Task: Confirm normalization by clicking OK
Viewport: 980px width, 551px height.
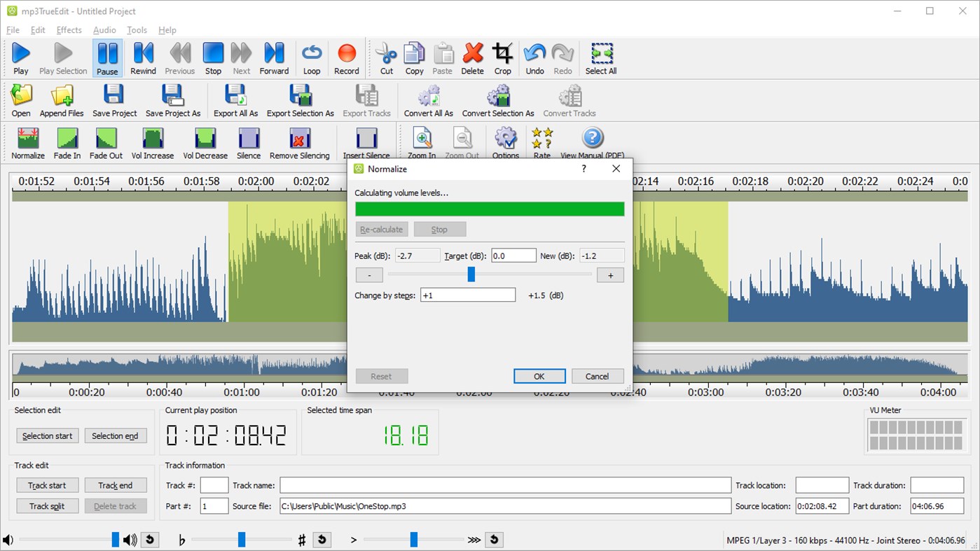Action: 539,376
